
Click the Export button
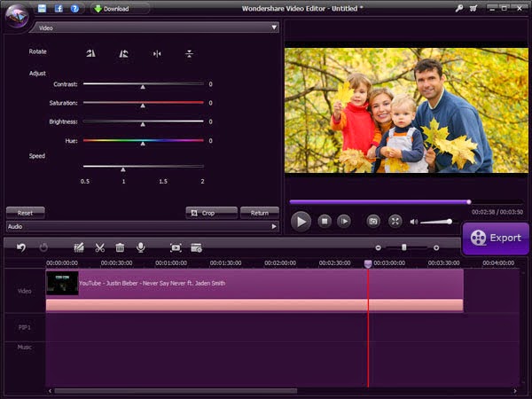click(496, 239)
